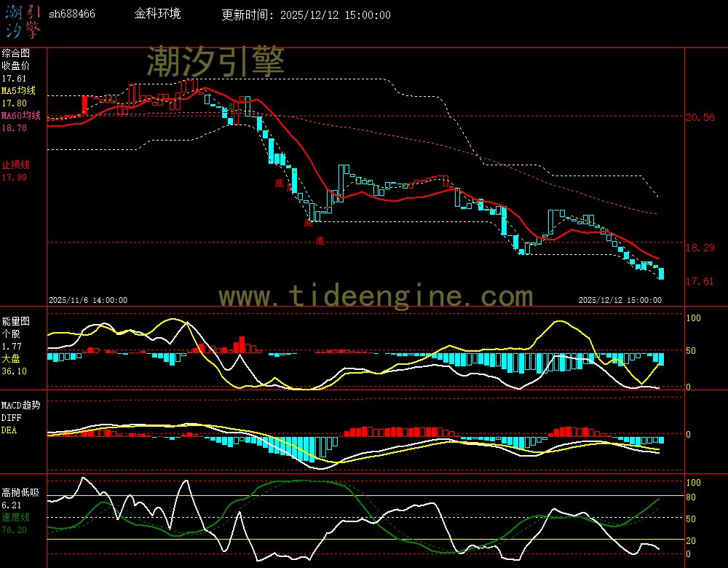
Task: Select the 金科环境 stock name
Action: 157,14
